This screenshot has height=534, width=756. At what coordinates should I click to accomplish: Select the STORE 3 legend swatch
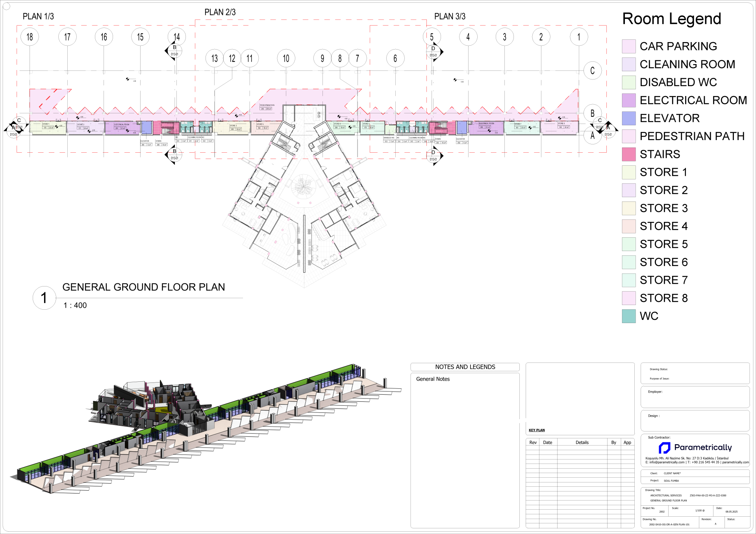(628, 208)
